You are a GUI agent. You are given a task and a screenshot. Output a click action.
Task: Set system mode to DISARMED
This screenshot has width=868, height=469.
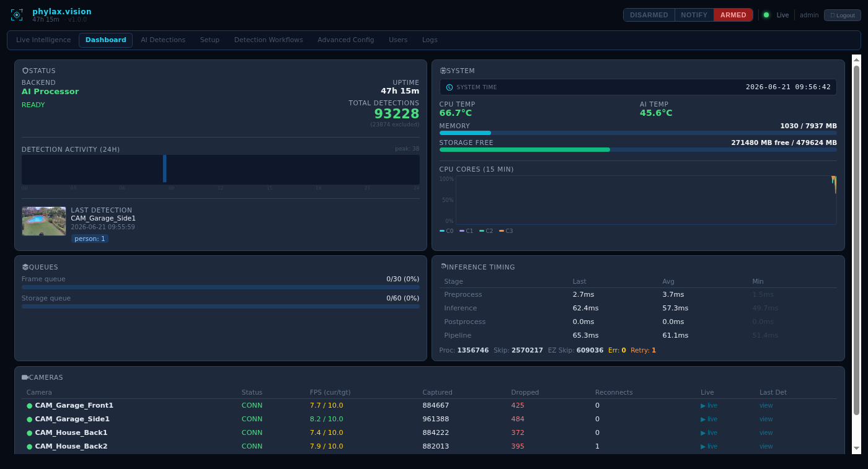(649, 15)
